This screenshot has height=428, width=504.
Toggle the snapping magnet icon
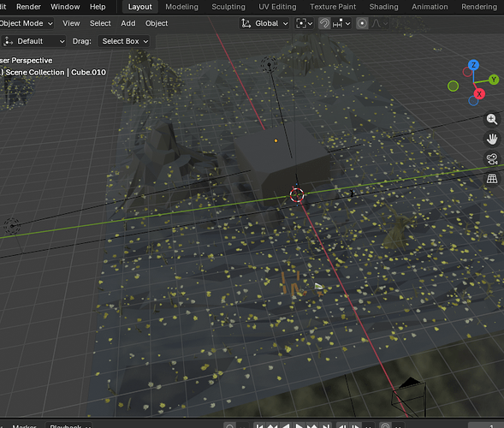click(324, 23)
